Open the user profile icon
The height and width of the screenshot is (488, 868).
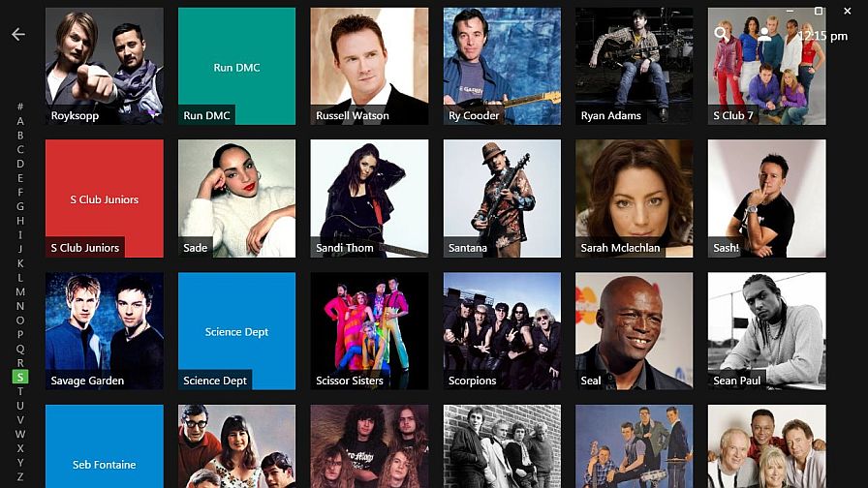tap(764, 34)
